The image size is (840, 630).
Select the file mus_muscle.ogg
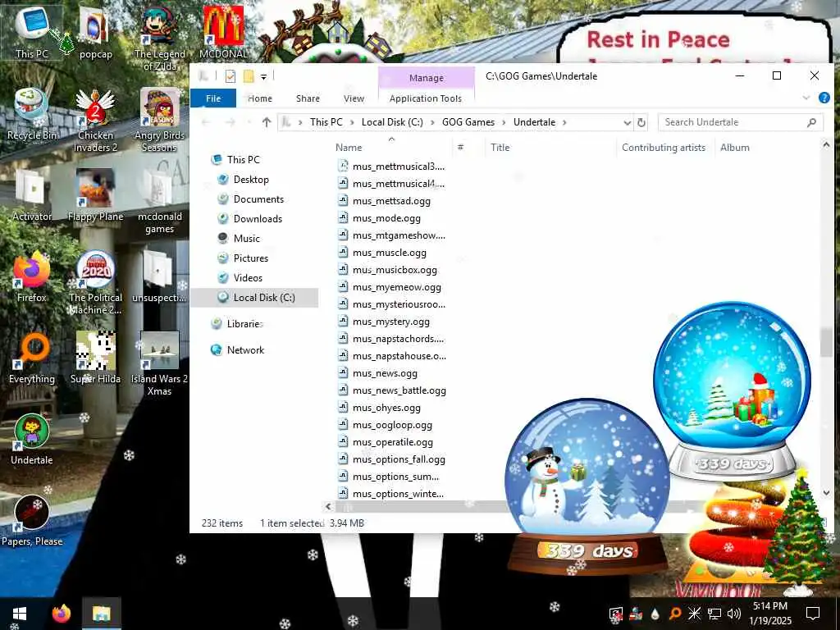(390, 253)
